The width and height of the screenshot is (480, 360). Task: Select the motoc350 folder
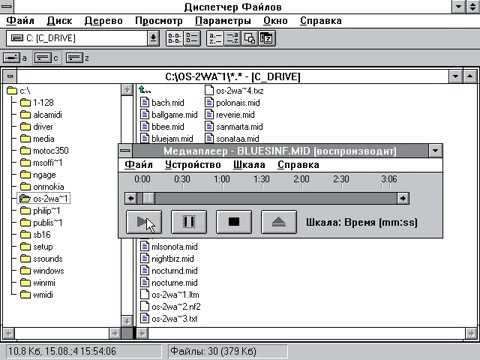point(44,151)
